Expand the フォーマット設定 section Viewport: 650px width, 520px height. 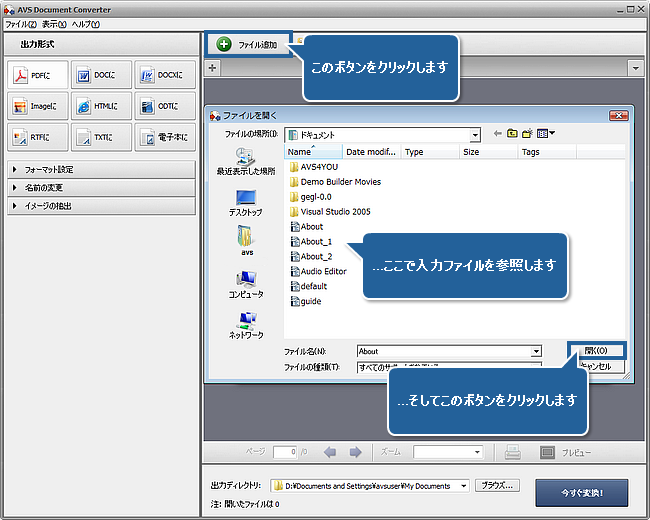coord(100,170)
